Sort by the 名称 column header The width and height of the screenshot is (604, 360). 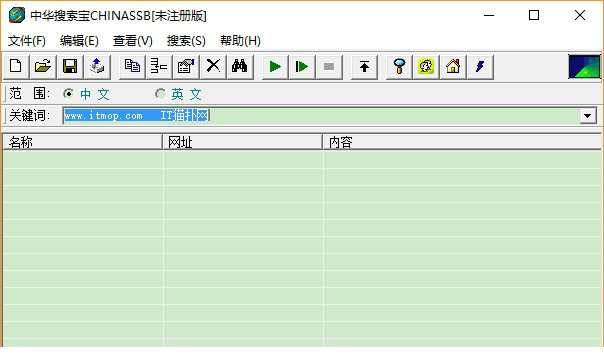82,142
